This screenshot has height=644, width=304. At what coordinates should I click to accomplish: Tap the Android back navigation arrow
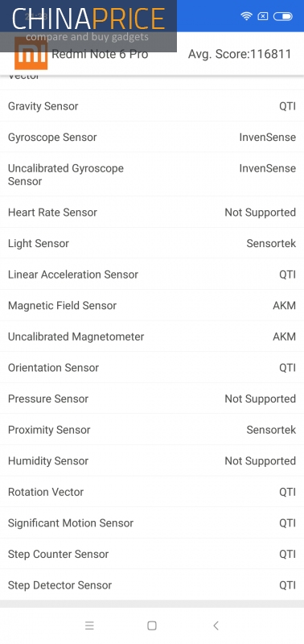(216, 625)
